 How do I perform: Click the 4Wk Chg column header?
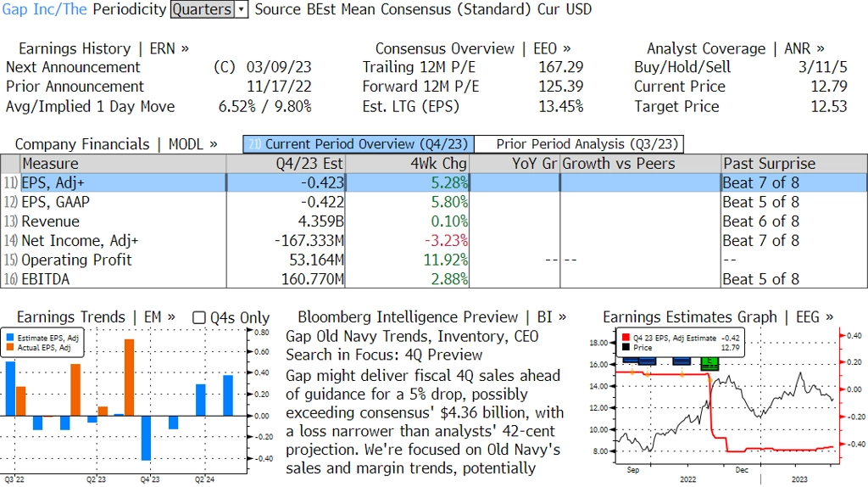tap(407, 164)
